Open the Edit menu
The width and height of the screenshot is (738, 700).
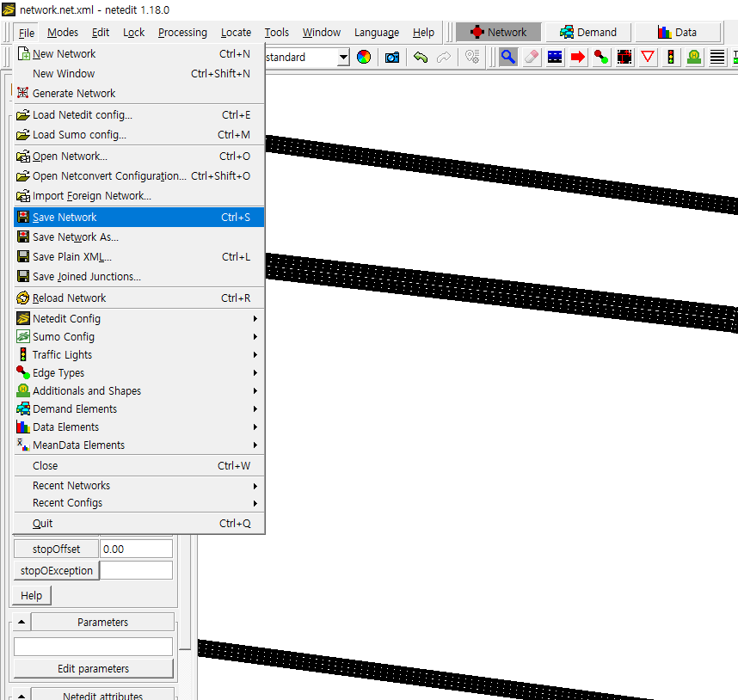pos(101,33)
